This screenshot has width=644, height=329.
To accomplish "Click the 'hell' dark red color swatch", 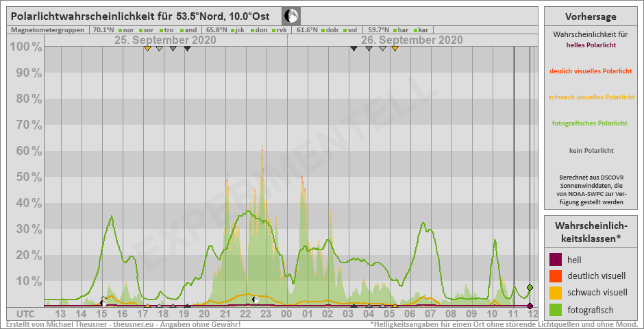I will [556, 260].
